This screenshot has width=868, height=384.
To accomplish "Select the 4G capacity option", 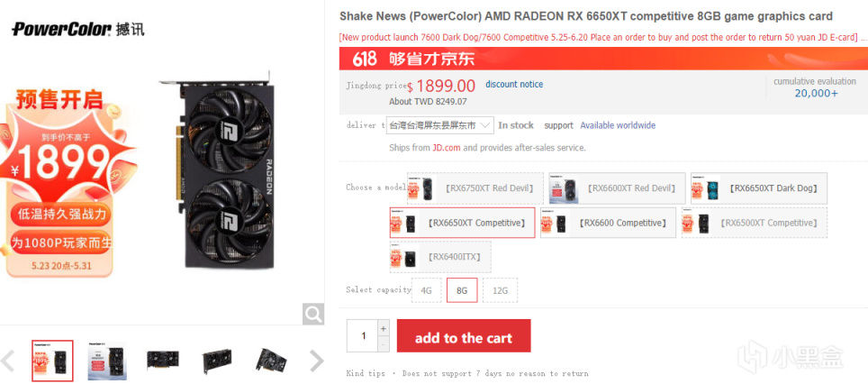I will 426,290.
